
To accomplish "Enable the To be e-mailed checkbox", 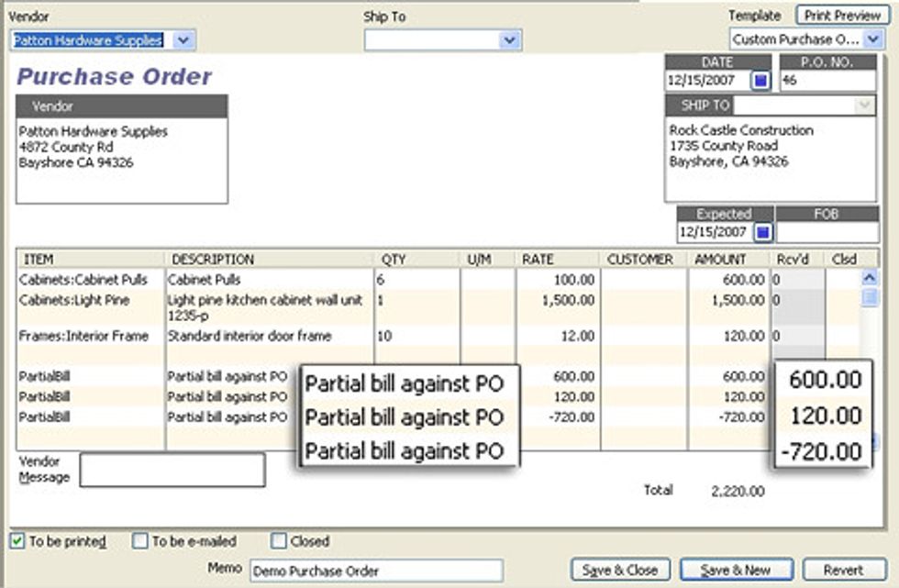I will [140, 541].
